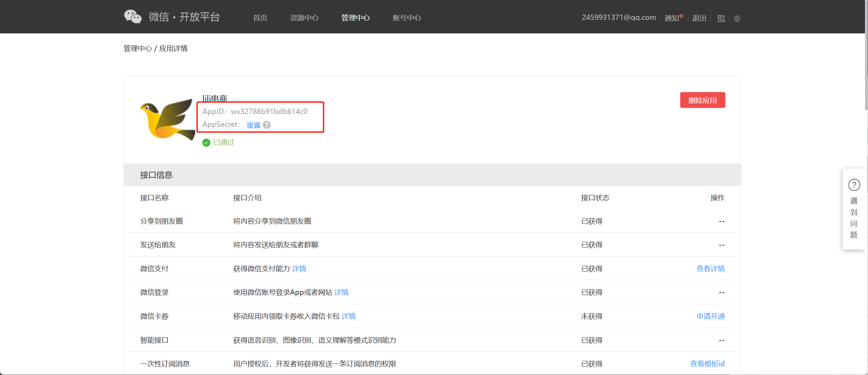The image size is (868, 375).
Task: Select 管理中心 in top navigation
Action: point(355,18)
